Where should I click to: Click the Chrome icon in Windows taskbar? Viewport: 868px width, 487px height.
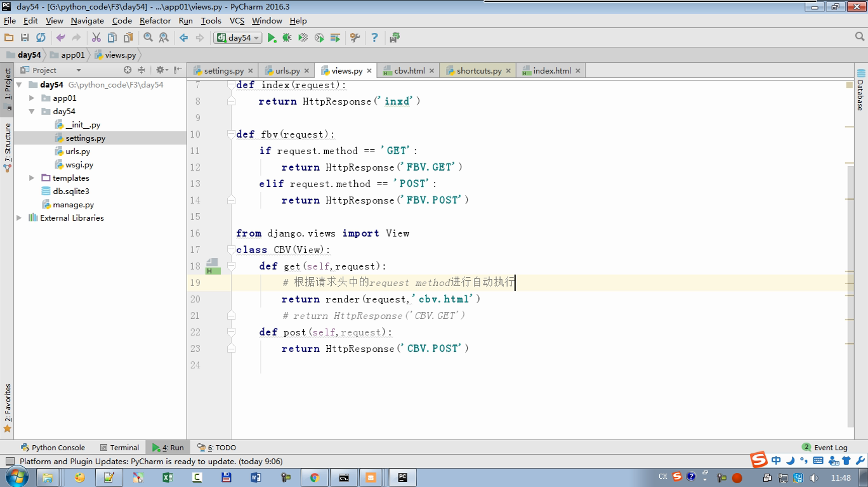[x=314, y=477]
